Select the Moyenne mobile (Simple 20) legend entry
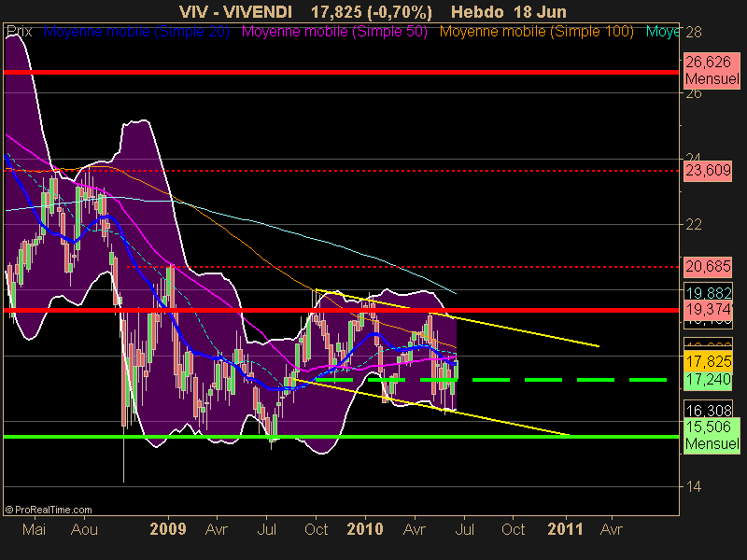This screenshot has height=560, width=747. pos(136,32)
